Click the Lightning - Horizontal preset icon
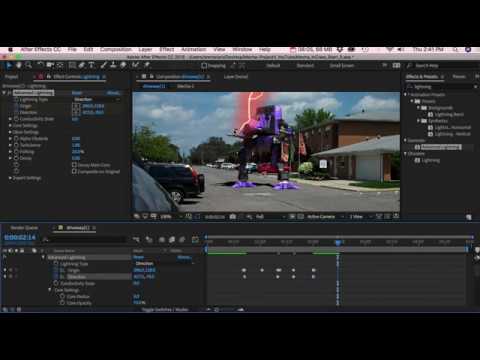The height and width of the screenshot is (360, 480). pyautogui.click(x=430, y=127)
